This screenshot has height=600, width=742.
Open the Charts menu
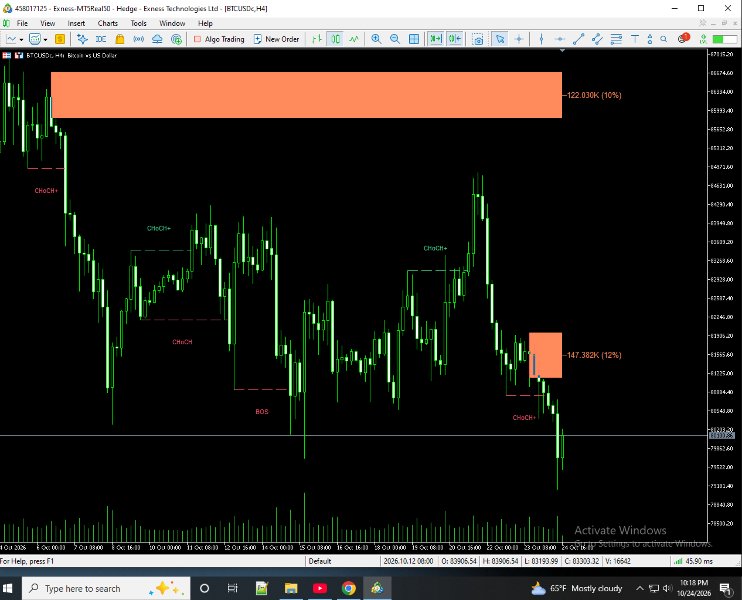pyautogui.click(x=107, y=23)
